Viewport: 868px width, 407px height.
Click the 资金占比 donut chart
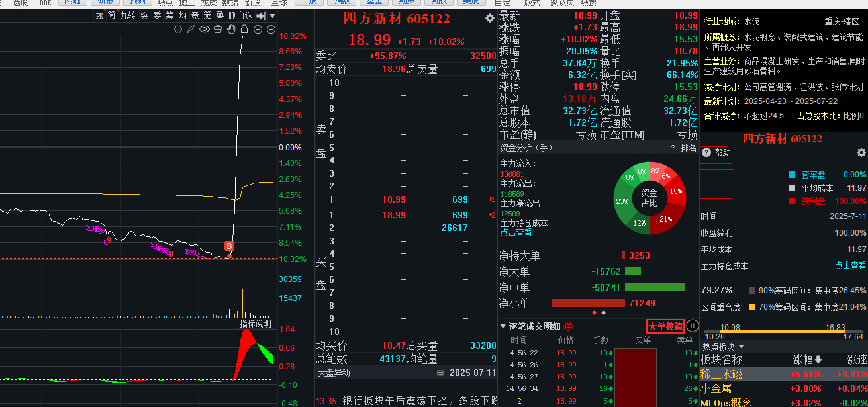pos(649,198)
